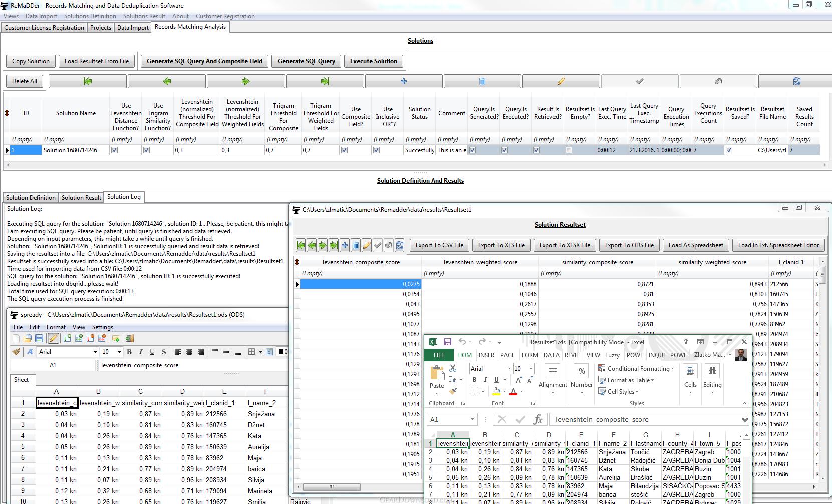Click the Delete All button
The height and width of the screenshot is (504, 832).
pyautogui.click(x=25, y=81)
